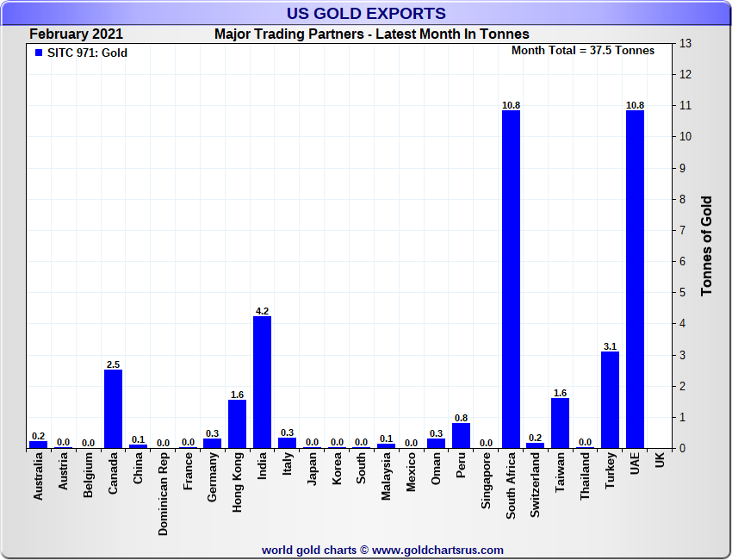The width and height of the screenshot is (732, 560).
Task: Click the 4.2 value above India
Action: click(x=263, y=311)
